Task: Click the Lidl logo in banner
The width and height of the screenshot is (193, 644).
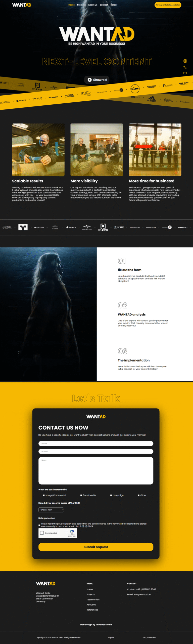Action: [135, 89]
